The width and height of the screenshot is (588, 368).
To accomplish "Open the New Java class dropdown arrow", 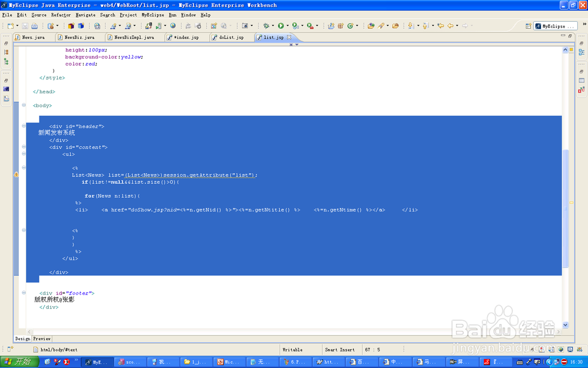I will (x=357, y=25).
